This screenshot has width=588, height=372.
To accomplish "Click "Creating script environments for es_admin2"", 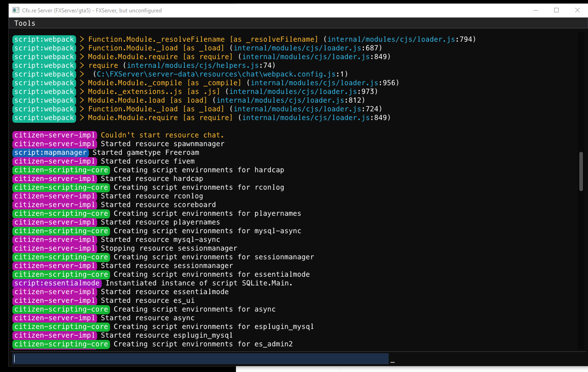I will 203,344.
